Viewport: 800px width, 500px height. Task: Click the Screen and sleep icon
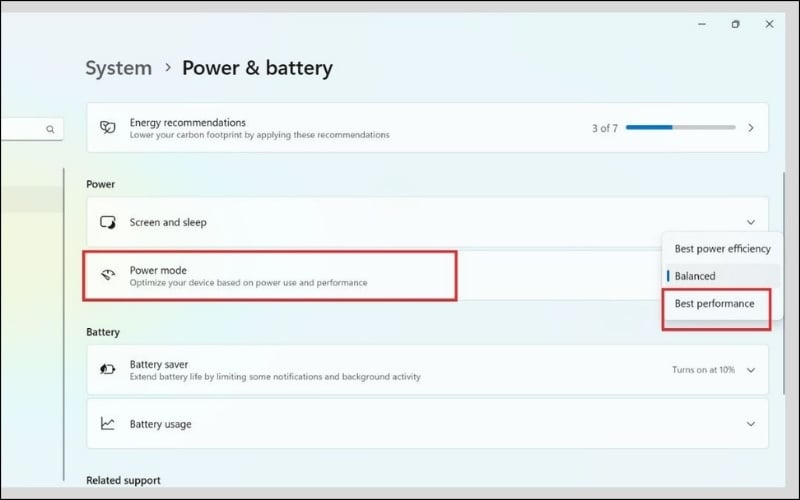pyautogui.click(x=108, y=222)
